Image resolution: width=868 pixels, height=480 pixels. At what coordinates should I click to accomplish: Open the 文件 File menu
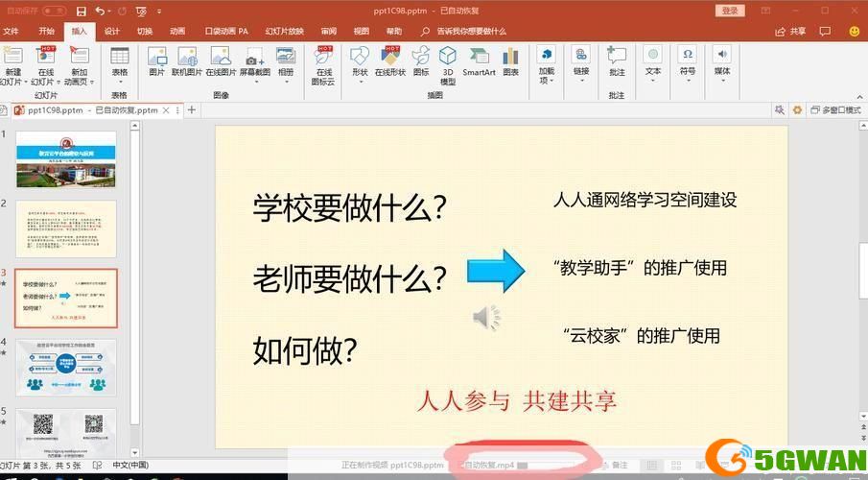click(x=12, y=31)
